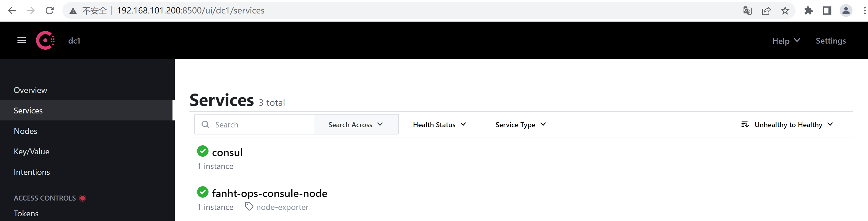Expand the Help menu
Screen dimensions: 868x221
point(786,41)
